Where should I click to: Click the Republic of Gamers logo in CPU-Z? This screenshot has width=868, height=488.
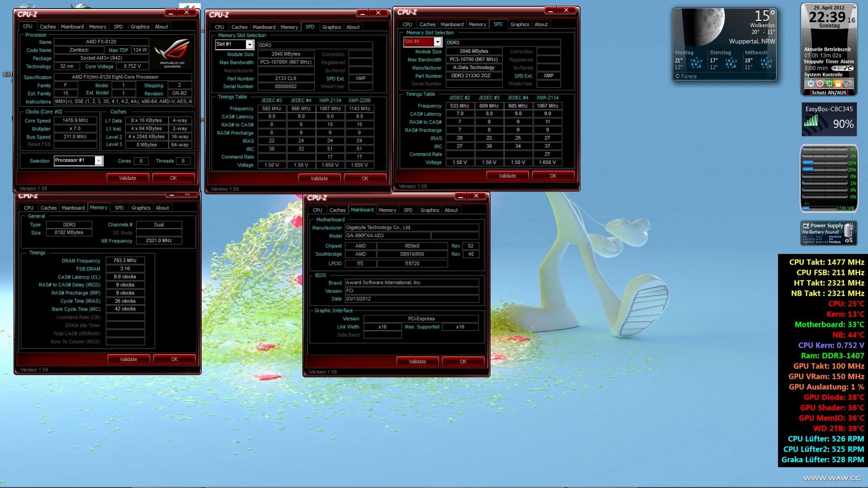click(172, 53)
